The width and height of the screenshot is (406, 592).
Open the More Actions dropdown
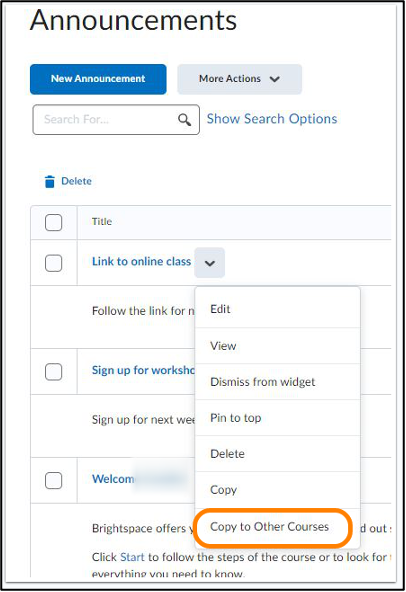[x=239, y=79]
